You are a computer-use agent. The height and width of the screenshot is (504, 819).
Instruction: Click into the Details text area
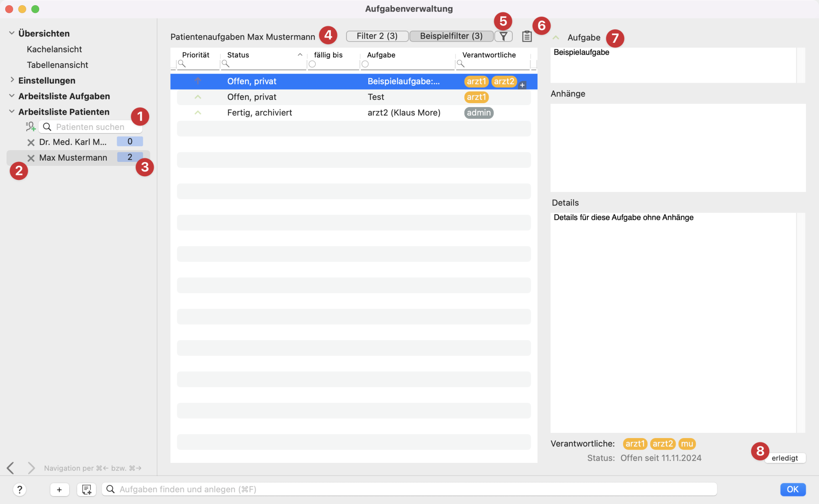coord(673,322)
